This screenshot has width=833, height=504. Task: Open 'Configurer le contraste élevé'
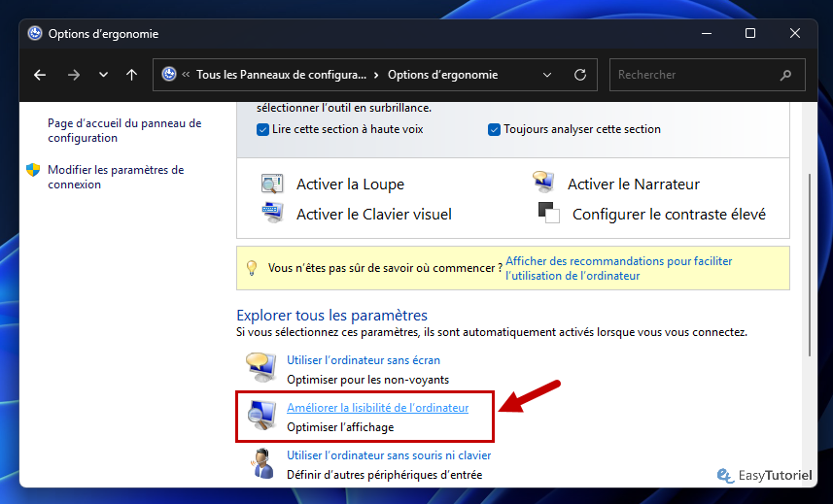669,215
